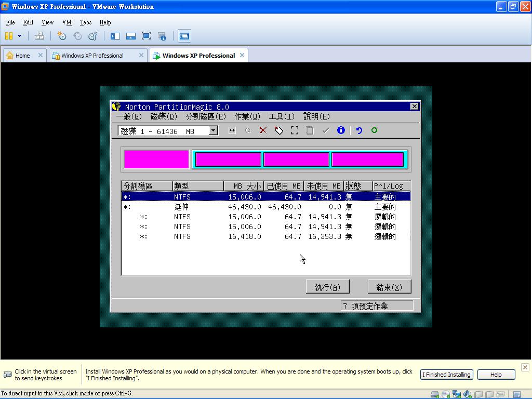This screenshot has height=399, width=532.
Task: Open the VM menu
Action: coord(67,22)
